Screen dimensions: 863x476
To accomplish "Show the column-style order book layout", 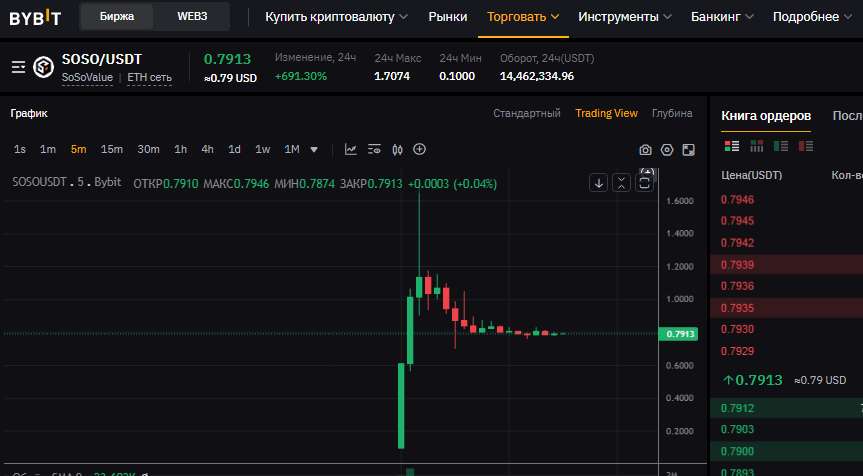I will click(757, 146).
